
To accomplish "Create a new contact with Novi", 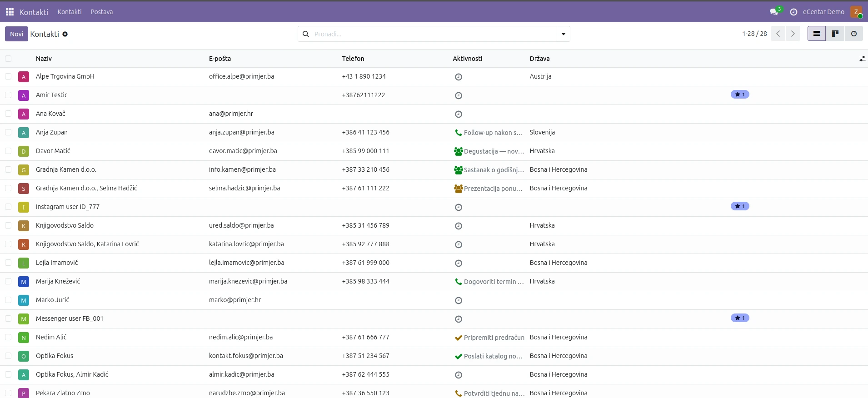I will pyautogui.click(x=16, y=34).
